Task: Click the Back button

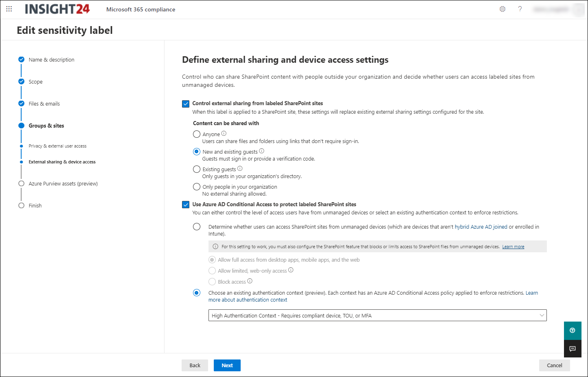Action: coord(195,365)
